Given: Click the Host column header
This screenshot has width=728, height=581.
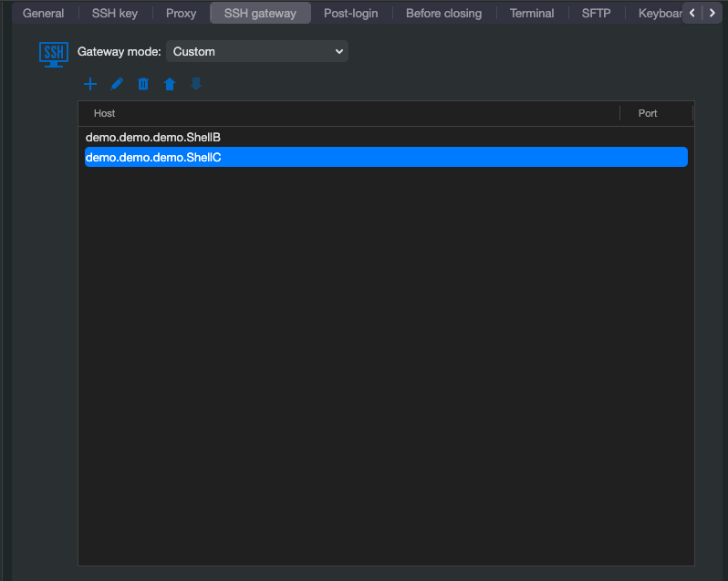Looking at the screenshot, I should tap(349, 113).
